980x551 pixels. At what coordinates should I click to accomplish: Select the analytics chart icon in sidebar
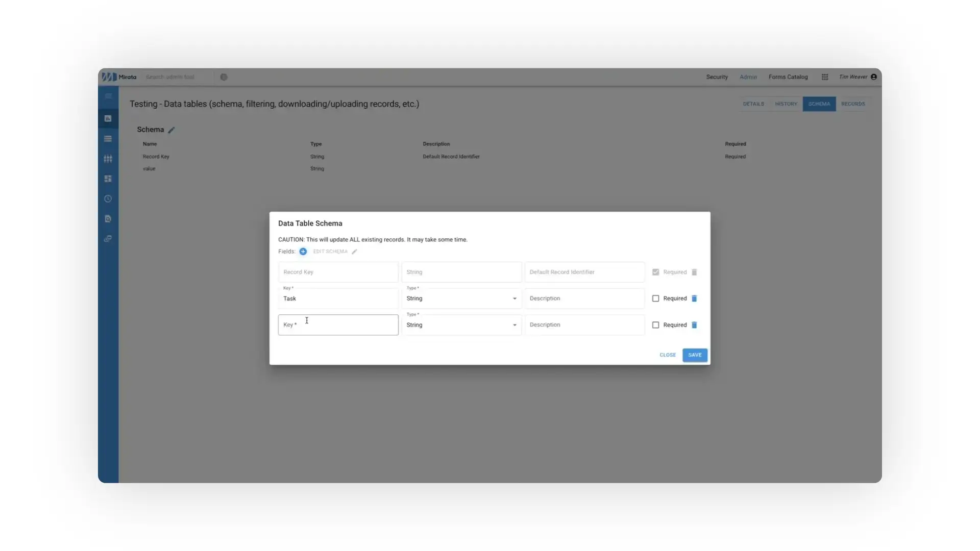108,118
